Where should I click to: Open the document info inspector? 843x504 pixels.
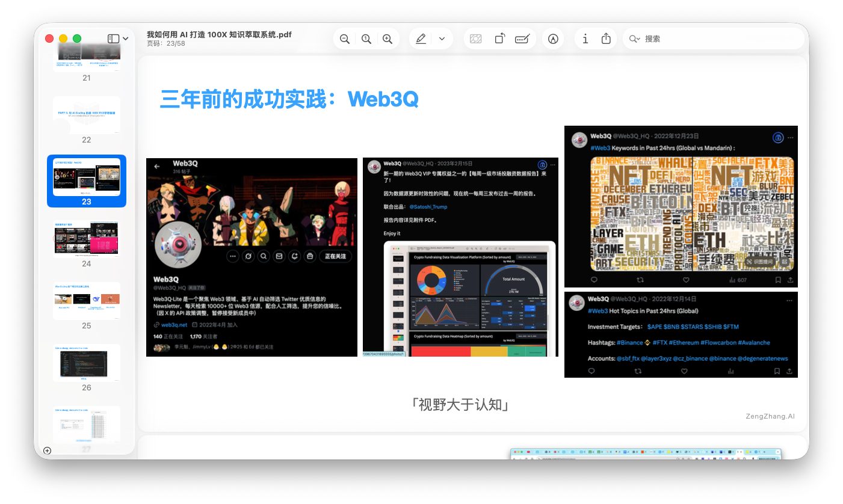point(585,38)
